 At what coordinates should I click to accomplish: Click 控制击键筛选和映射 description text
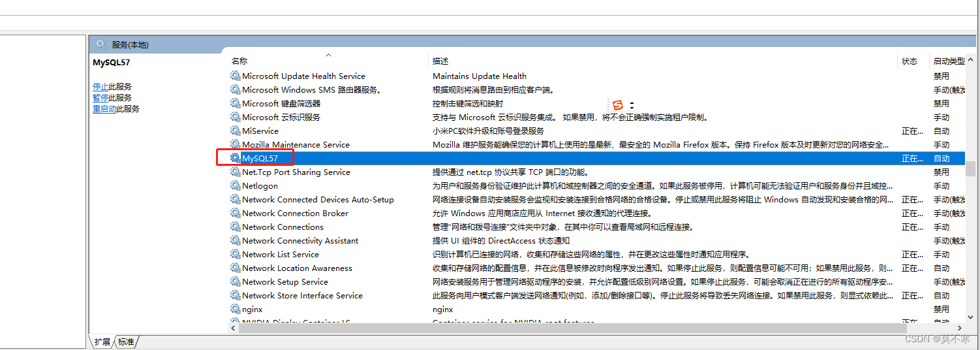[x=468, y=103]
